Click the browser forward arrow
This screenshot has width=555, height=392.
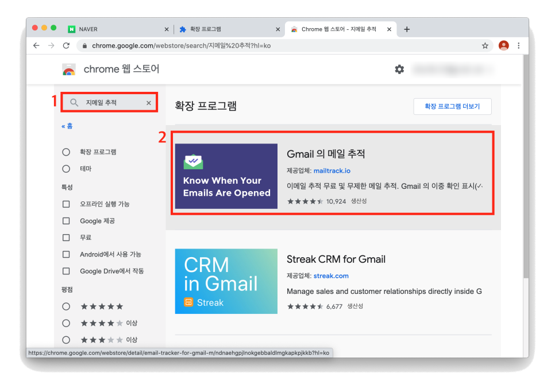pyautogui.click(x=51, y=45)
